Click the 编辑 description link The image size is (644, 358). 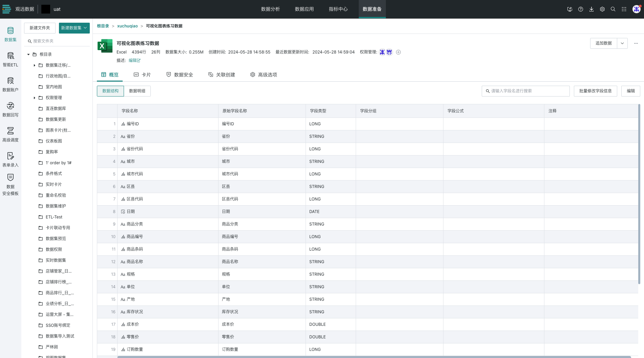click(x=134, y=60)
